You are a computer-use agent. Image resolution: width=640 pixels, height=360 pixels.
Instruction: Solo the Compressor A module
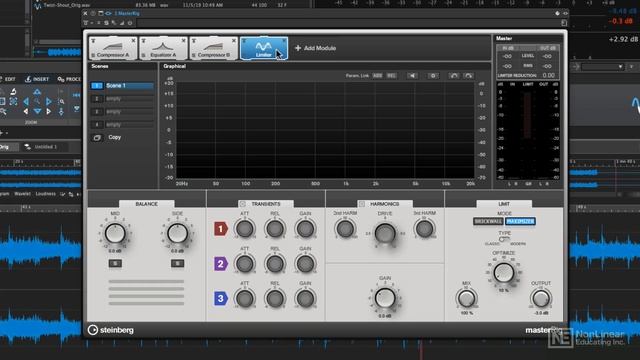point(93,55)
